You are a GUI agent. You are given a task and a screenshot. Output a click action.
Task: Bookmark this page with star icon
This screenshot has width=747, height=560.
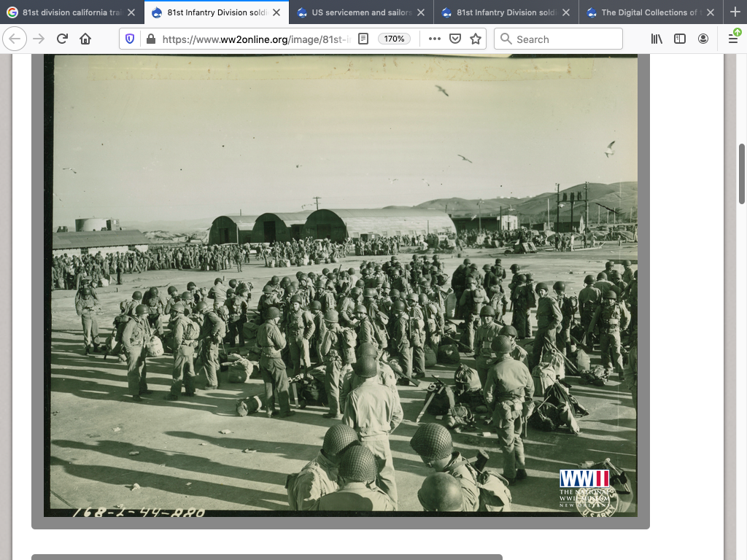[x=476, y=39]
